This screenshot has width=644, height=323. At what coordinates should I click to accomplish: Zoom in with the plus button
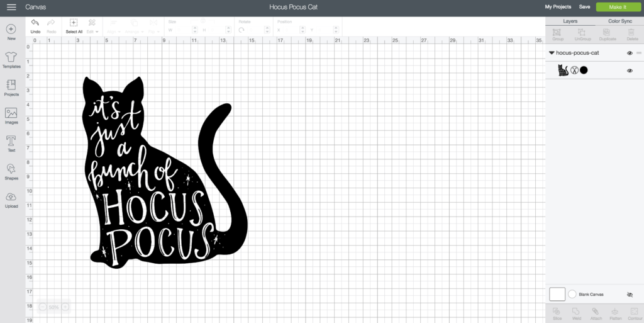(x=65, y=307)
